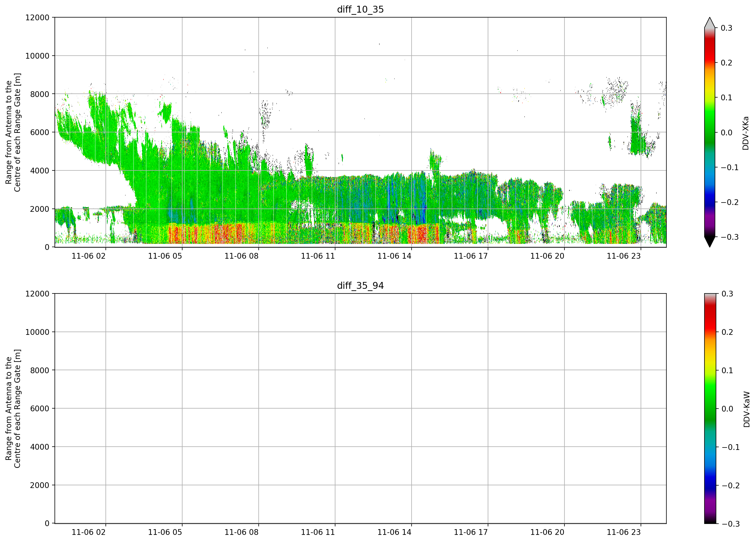Click x tick '11-06 20' under diff_35_94 plot
The height and width of the screenshot is (542, 756).
click(x=547, y=532)
